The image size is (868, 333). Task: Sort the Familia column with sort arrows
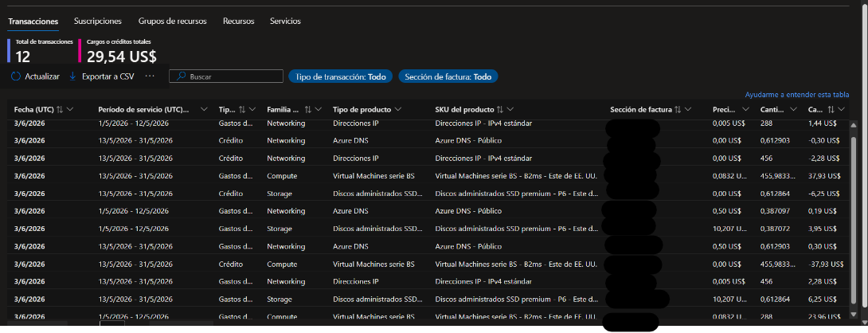[308, 109]
